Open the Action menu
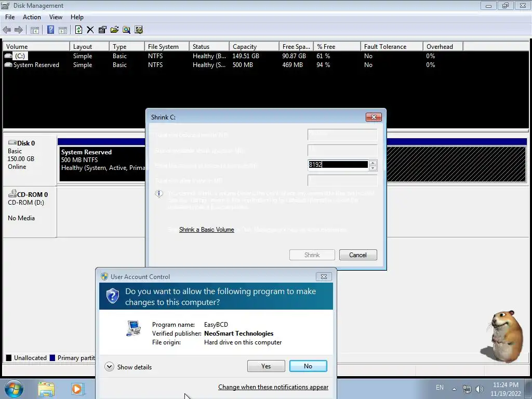Viewport: 532px width, 399px height. click(32, 17)
